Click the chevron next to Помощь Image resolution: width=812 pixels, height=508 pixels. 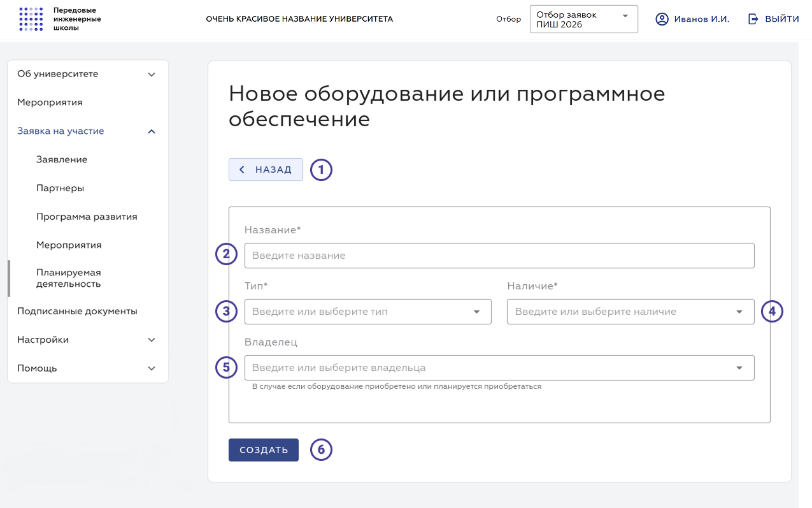tap(152, 368)
